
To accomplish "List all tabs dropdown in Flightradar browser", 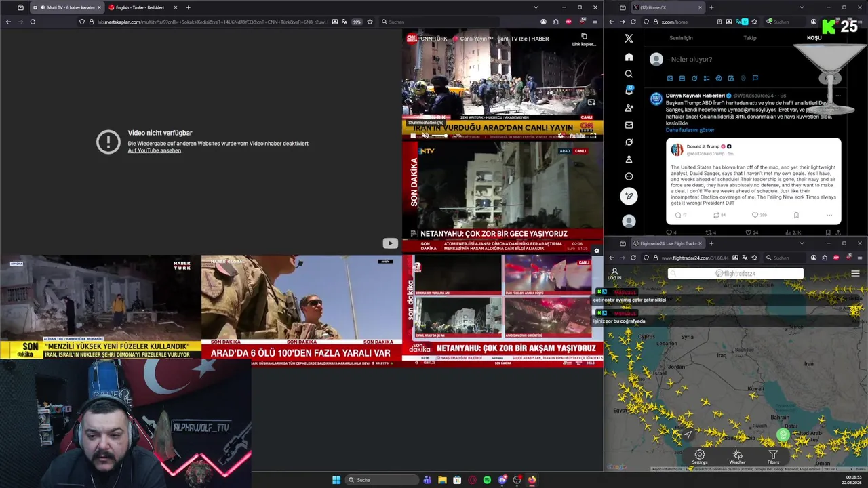I will coord(802,243).
